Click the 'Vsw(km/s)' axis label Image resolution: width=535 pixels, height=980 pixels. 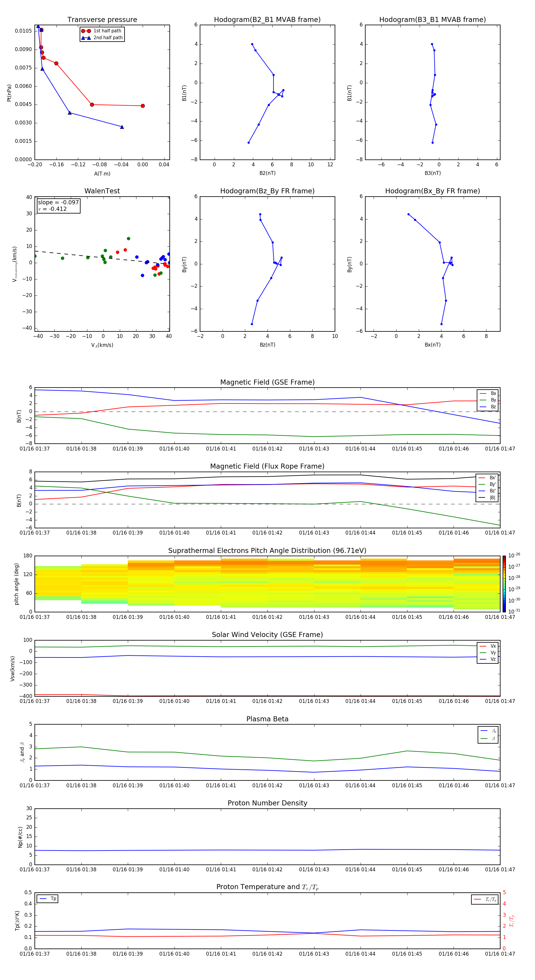point(12,668)
